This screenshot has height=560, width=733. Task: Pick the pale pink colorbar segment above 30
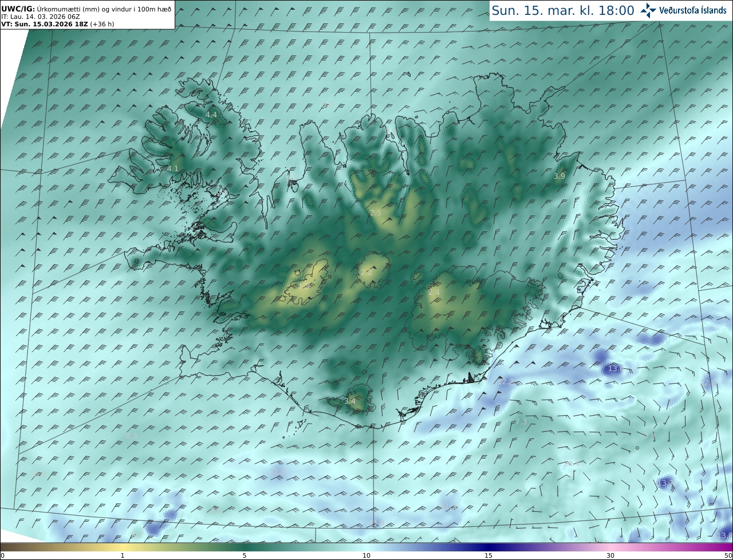(x=610, y=547)
